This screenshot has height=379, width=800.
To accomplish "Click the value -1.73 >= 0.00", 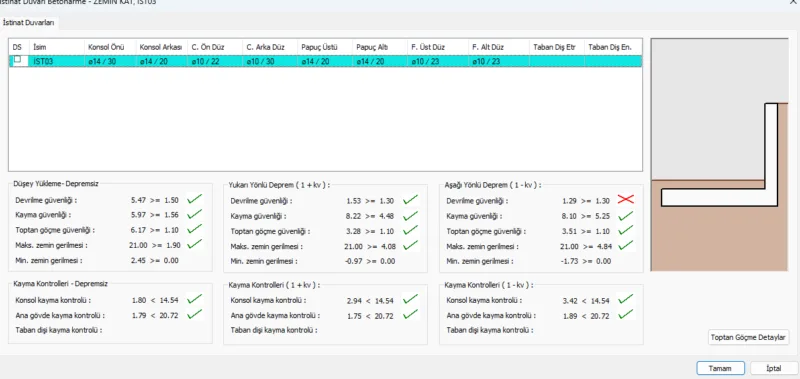I will pos(586,261).
